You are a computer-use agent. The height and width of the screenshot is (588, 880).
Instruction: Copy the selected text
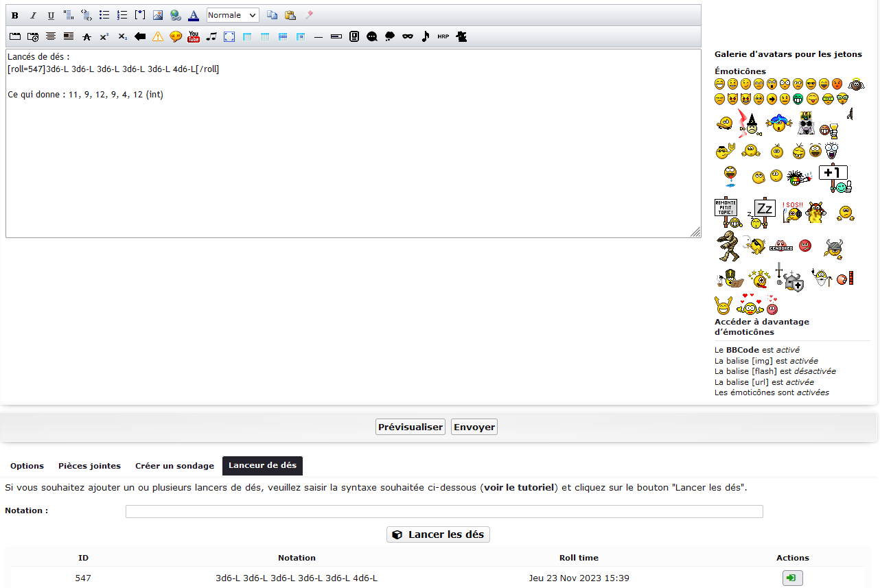[x=272, y=15]
